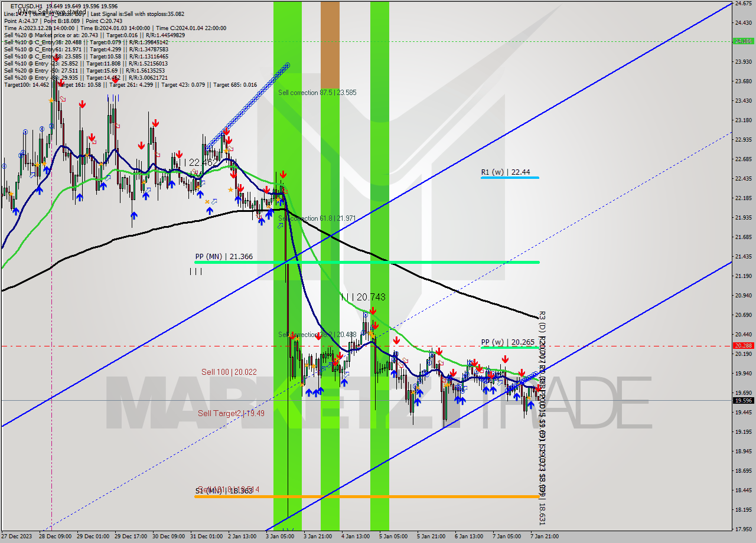The image size is (756, 543).
Task: Click the 17.950 price axis value
Action: [x=743, y=529]
